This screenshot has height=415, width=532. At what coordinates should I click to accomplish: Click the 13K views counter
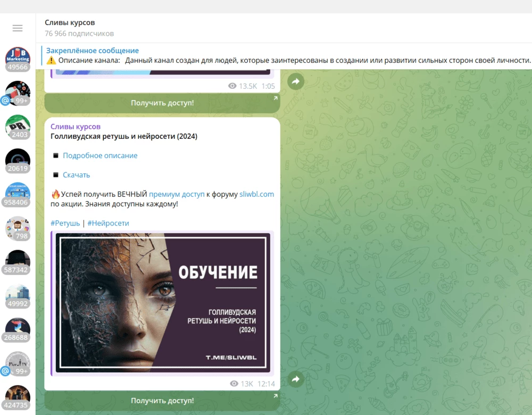242,384
